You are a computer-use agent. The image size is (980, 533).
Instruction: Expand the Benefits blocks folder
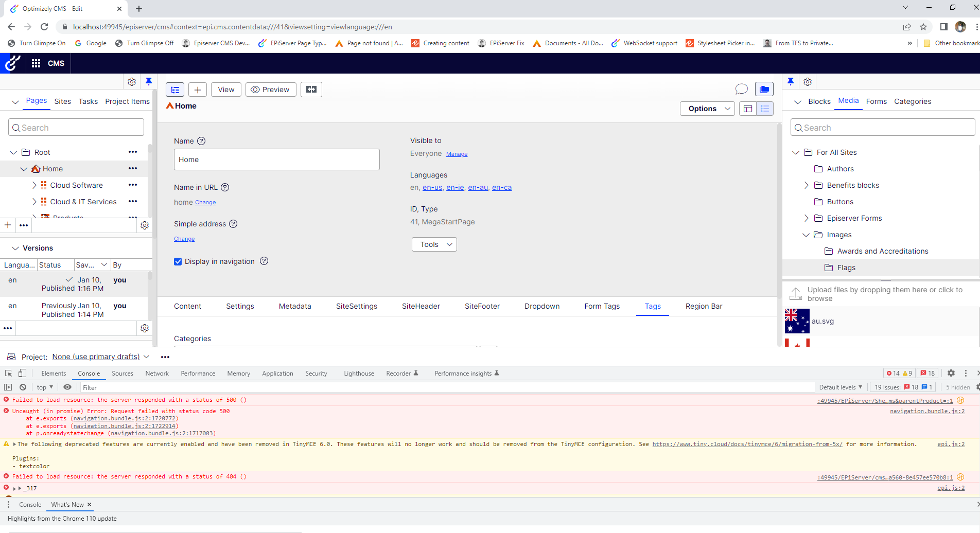(x=807, y=185)
